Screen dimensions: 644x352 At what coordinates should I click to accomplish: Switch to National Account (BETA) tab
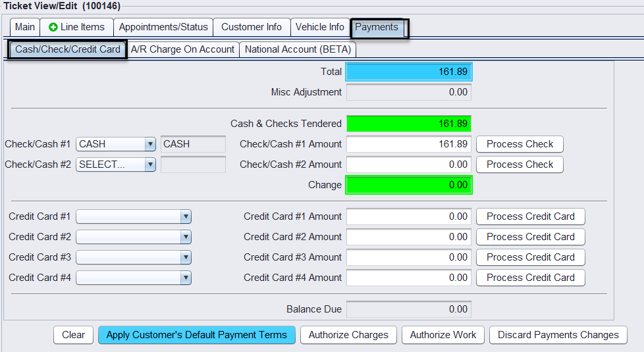click(298, 49)
